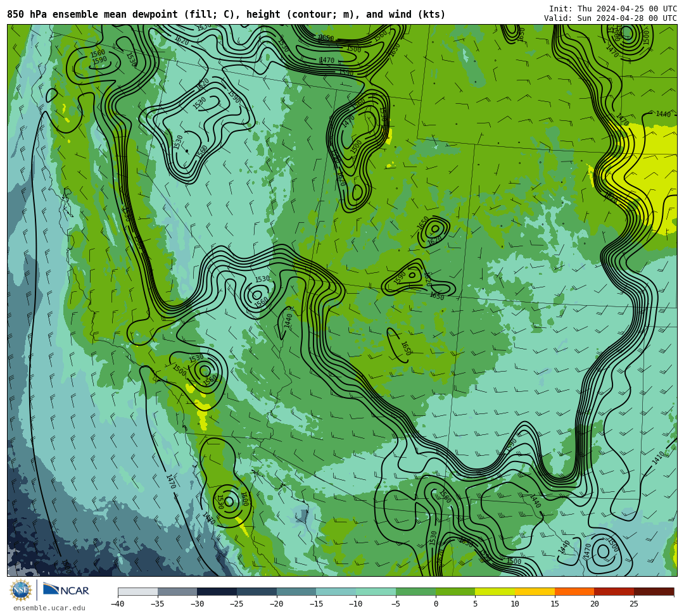Pick the green -5 to 0 colorbar segment
The image size is (684, 616).
tap(415, 591)
